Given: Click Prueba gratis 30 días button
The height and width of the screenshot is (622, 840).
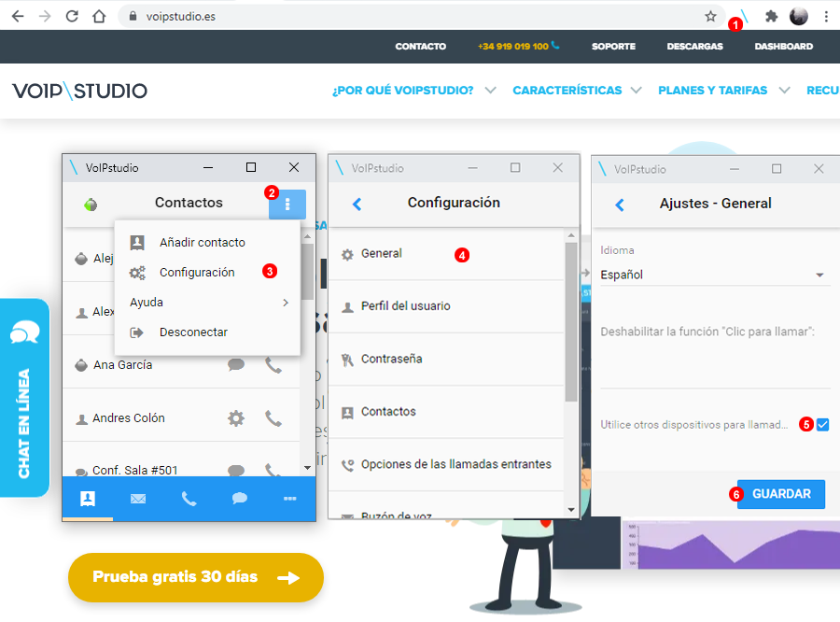Looking at the screenshot, I should pyautogui.click(x=196, y=577).
